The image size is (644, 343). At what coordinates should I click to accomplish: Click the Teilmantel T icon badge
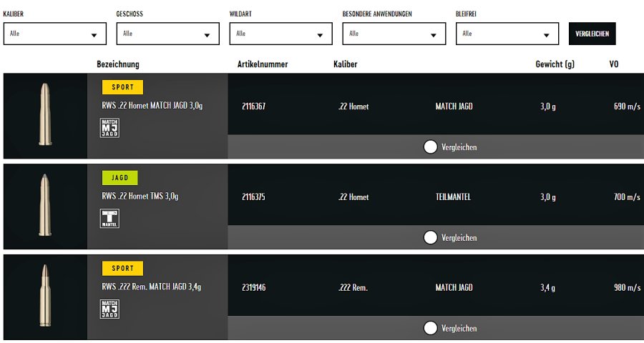click(x=109, y=219)
